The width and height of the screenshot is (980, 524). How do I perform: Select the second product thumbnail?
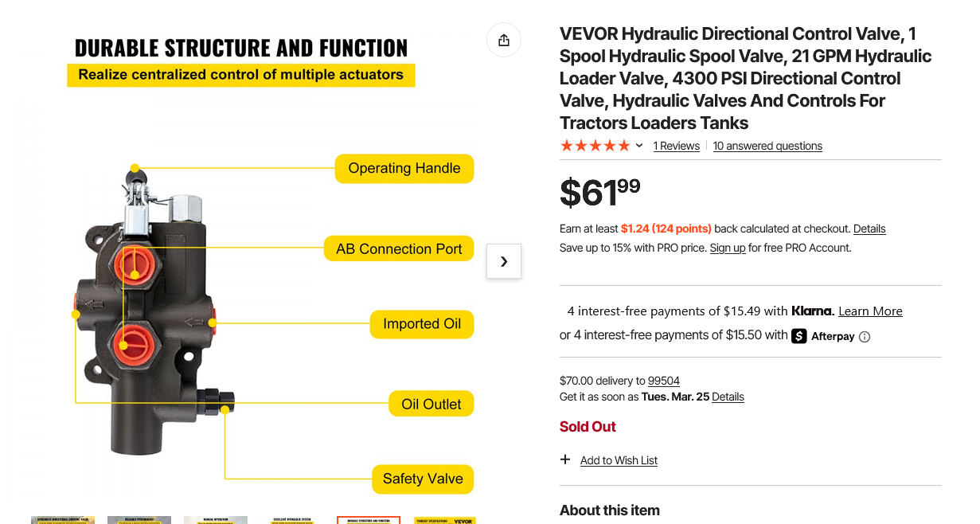139,520
